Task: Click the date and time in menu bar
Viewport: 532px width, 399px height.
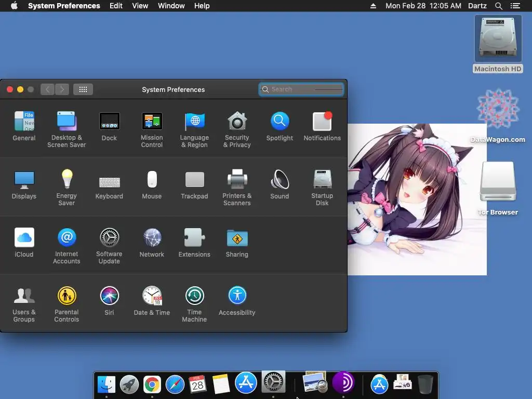Action: (423, 6)
